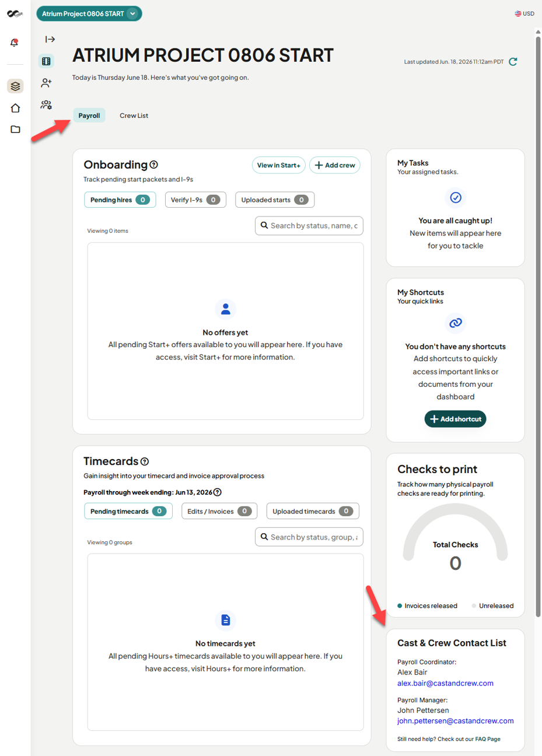Click the blue document icon in Timecards

click(226, 620)
